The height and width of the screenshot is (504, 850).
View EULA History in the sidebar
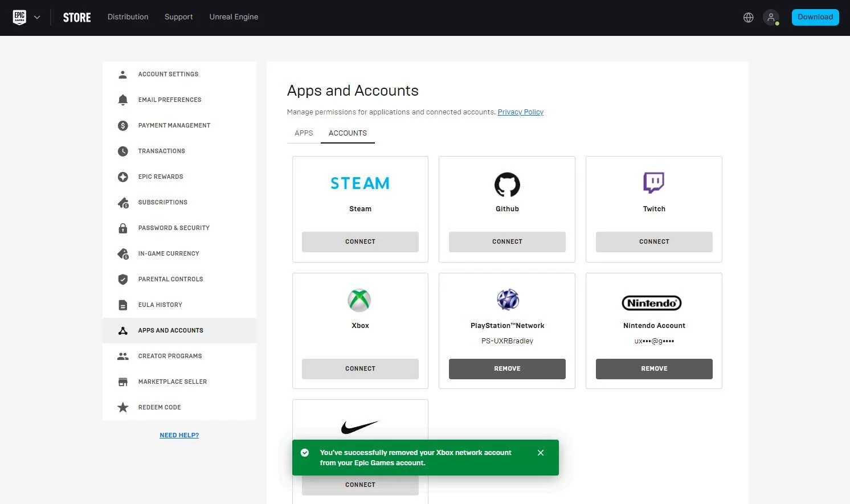(x=179, y=305)
